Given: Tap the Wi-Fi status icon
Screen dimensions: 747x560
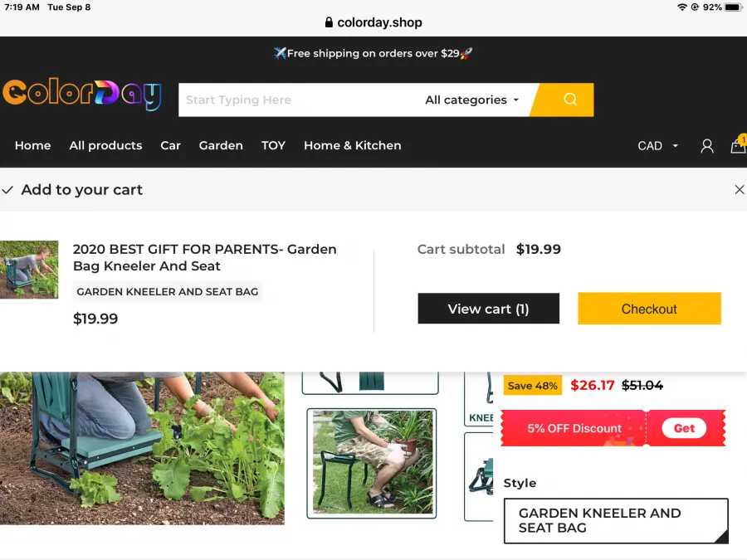Looking at the screenshot, I should [x=682, y=7].
